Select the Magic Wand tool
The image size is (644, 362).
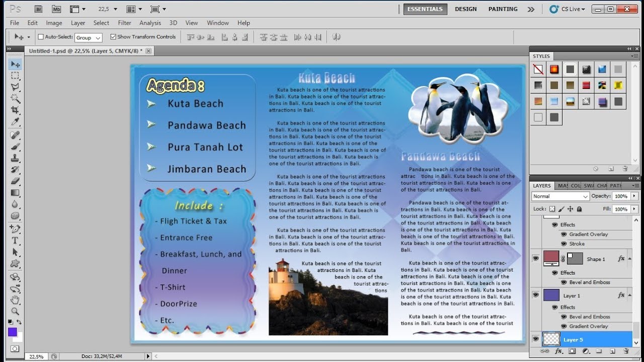[x=15, y=99]
